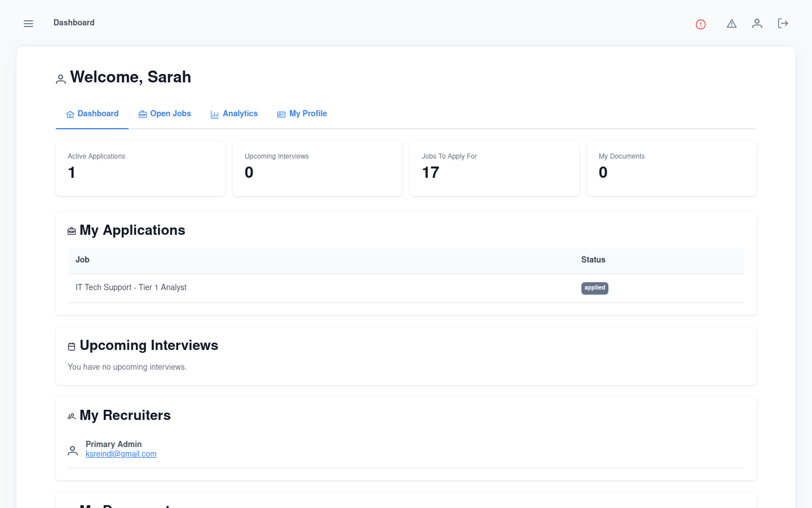Click the red alert circle icon
The width and height of the screenshot is (812, 508).
point(701,24)
